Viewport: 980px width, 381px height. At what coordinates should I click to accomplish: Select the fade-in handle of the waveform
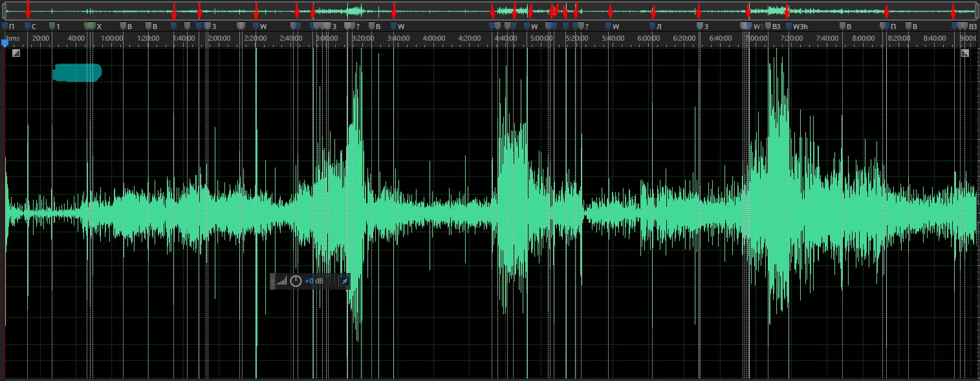pyautogui.click(x=16, y=53)
